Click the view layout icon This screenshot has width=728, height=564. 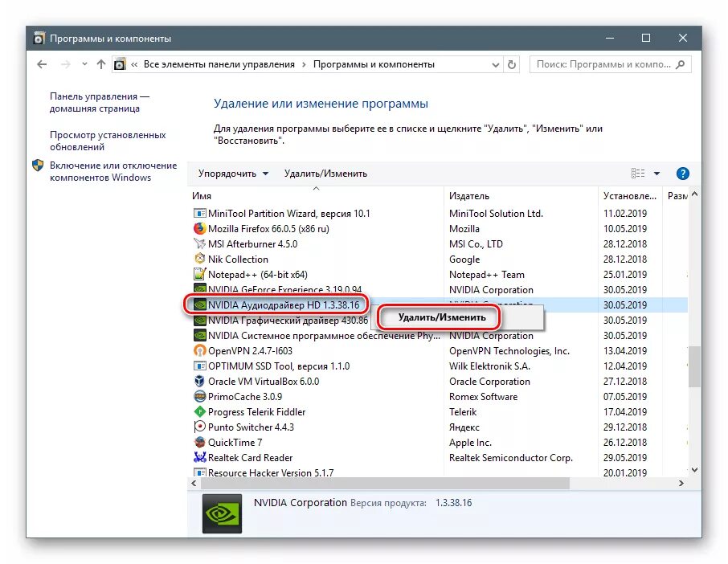pos(638,174)
